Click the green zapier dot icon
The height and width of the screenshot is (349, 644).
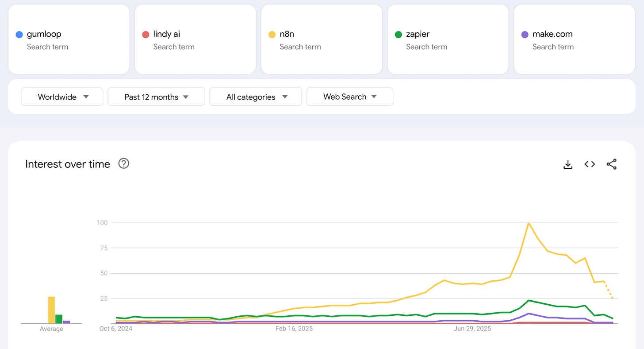(398, 34)
